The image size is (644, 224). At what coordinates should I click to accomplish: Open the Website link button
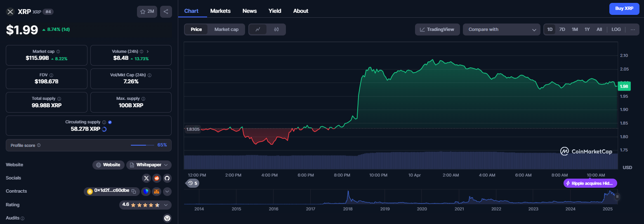pyautogui.click(x=108, y=165)
